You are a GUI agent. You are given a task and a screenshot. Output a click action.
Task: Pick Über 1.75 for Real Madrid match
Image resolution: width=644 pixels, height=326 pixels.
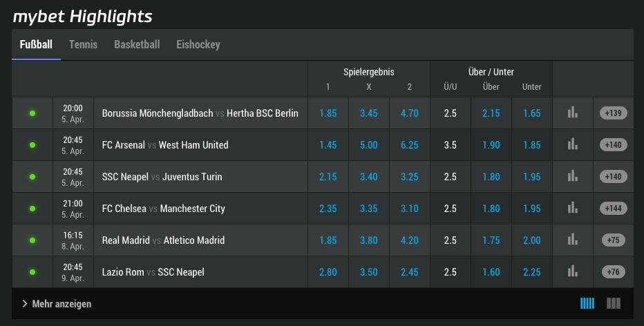tap(491, 240)
